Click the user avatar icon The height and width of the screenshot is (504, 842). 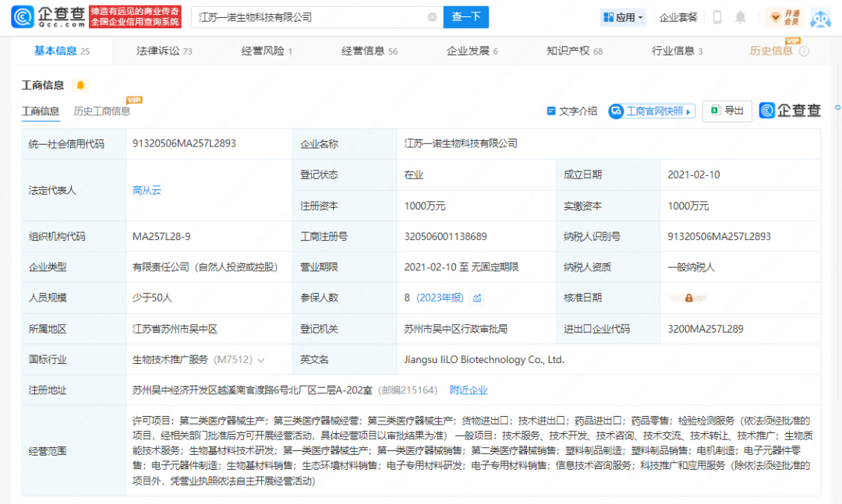click(820, 18)
